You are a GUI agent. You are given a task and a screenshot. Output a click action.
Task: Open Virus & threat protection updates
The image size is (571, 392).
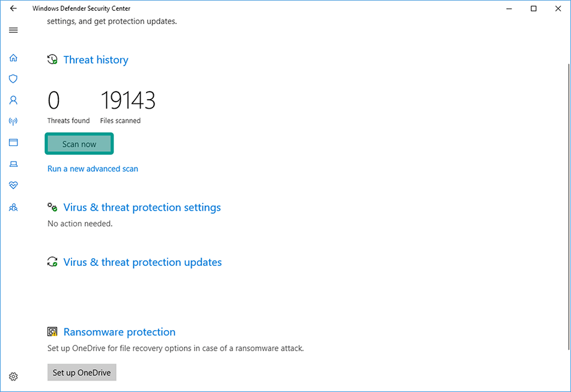(x=142, y=262)
